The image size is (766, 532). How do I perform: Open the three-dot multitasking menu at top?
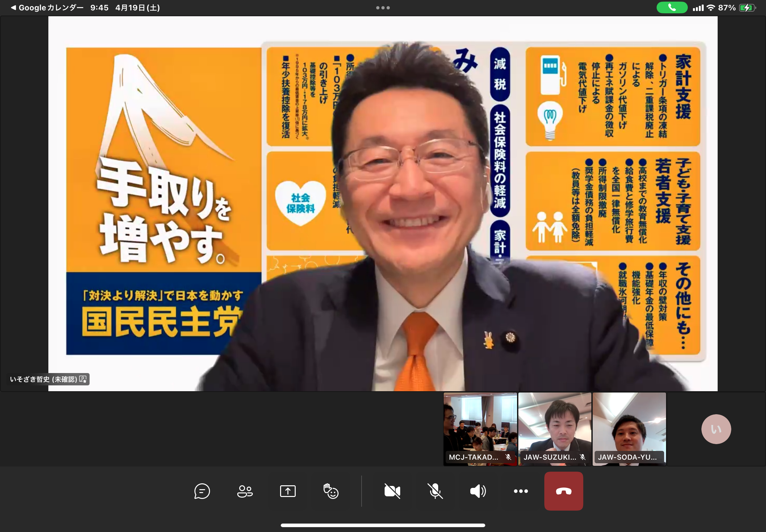[x=383, y=8]
